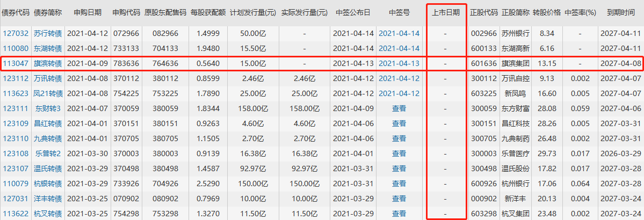
Task: Click bond name 杭叉转债
Action: 48,214
